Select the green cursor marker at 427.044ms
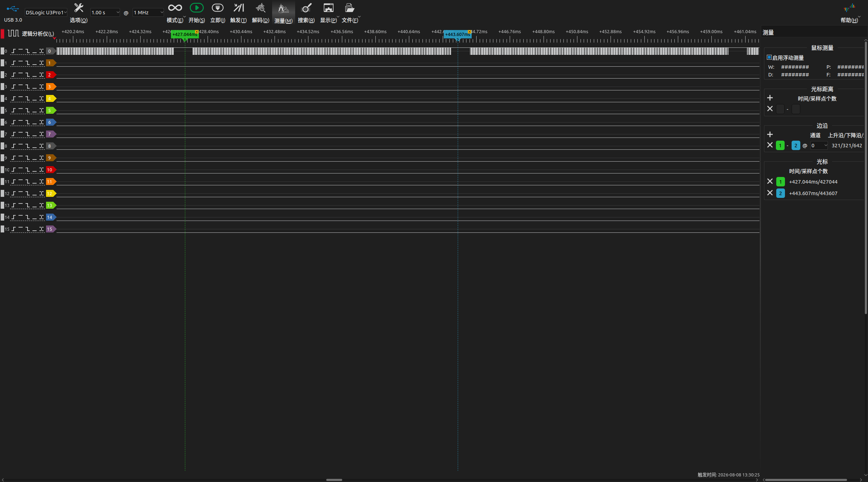868x482 pixels. pos(185,34)
